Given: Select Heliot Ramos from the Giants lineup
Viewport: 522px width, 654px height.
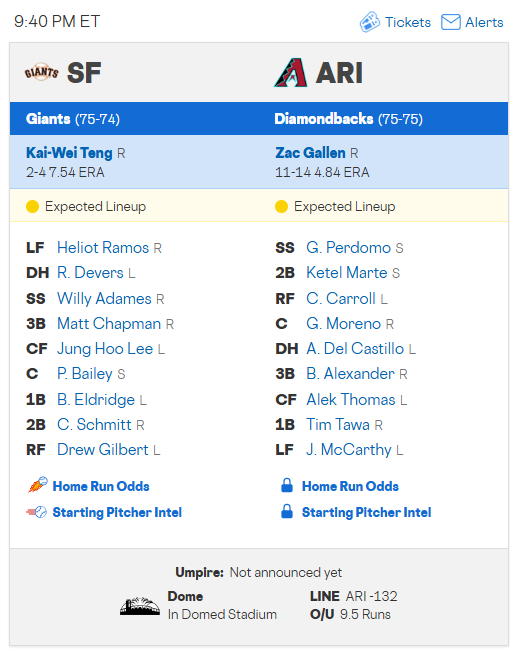Looking at the screenshot, I should tap(103, 248).
